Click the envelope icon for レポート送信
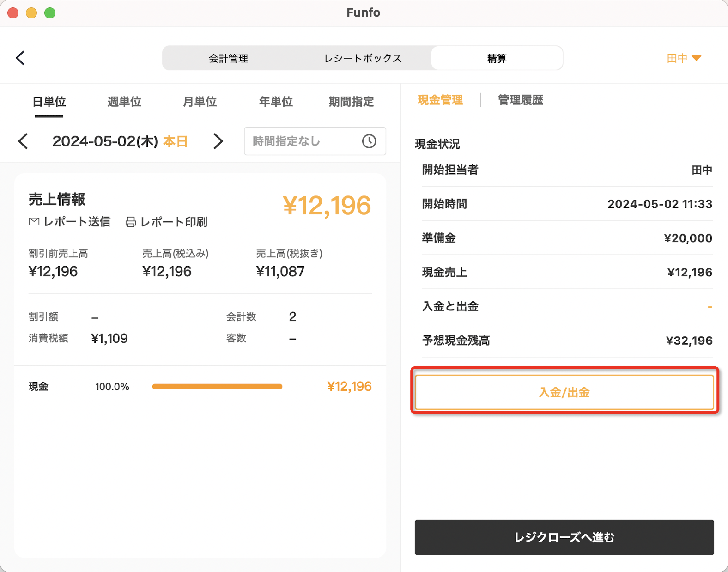 coord(34,222)
